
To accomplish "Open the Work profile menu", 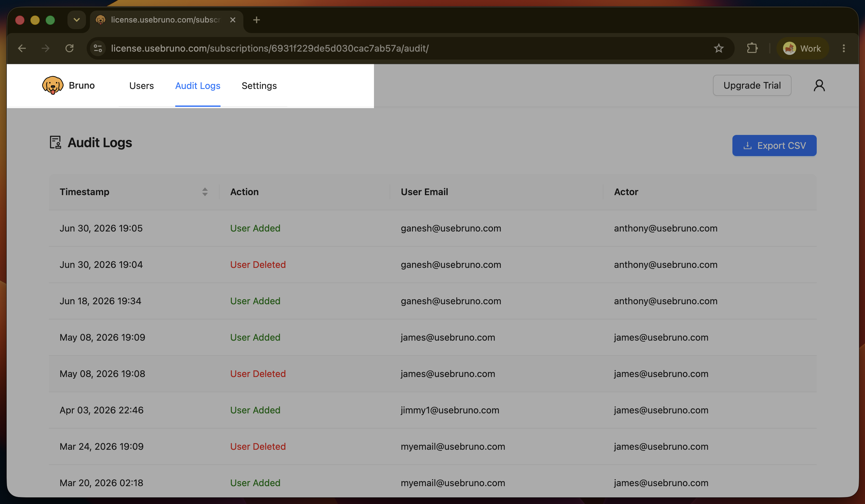I will coord(802,48).
